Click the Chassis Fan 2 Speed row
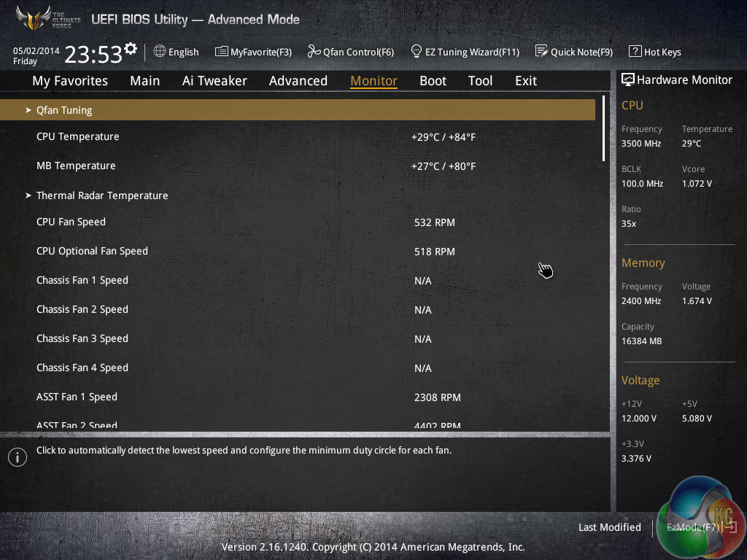This screenshot has width=747, height=560. click(298, 309)
